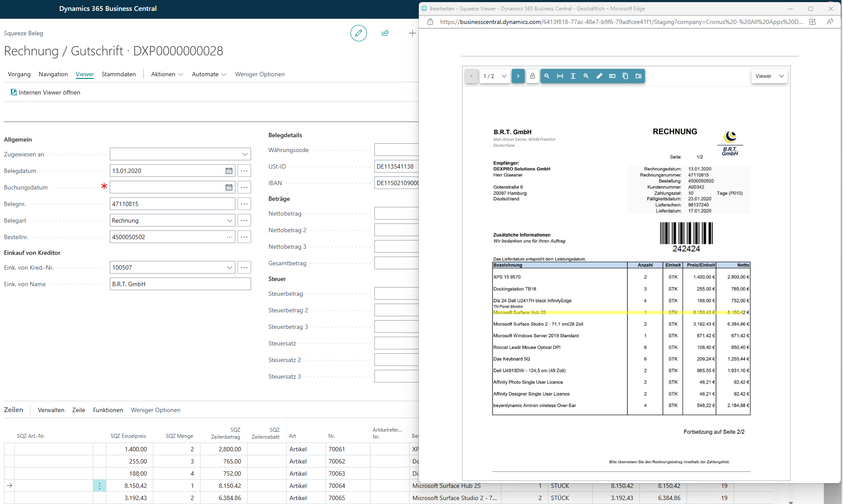Screen dimensions: 843x504
Task: Select the highlighter tool in viewer
Action: [x=599, y=76]
